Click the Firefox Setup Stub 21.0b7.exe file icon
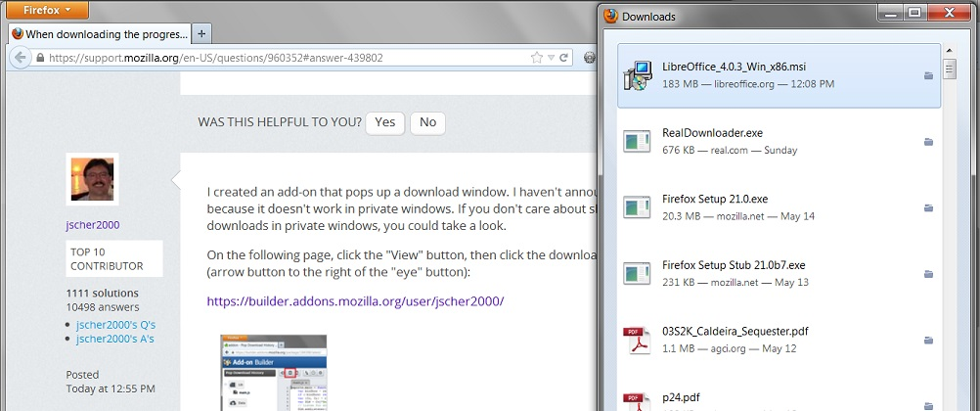 [x=638, y=273]
